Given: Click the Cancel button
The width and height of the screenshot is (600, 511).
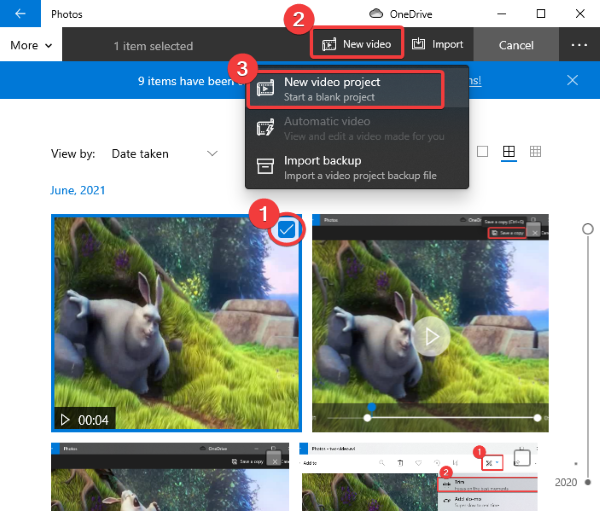Looking at the screenshot, I should (x=516, y=45).
